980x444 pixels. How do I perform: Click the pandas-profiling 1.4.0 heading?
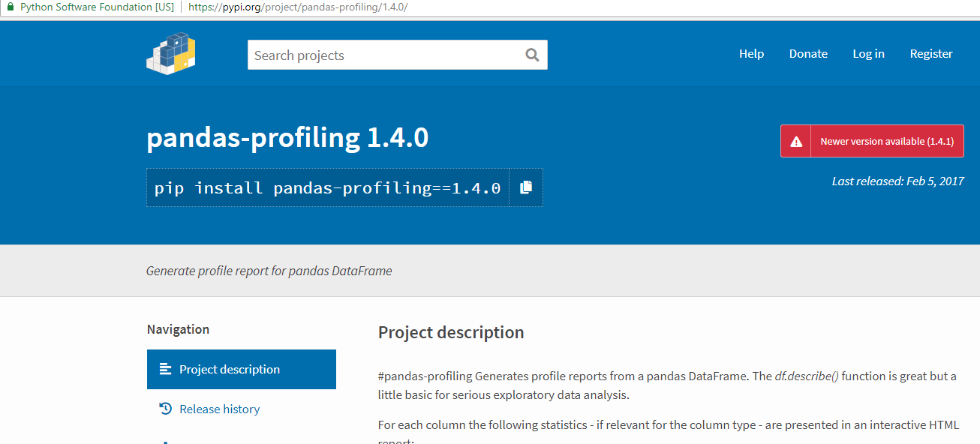point(287,138)
